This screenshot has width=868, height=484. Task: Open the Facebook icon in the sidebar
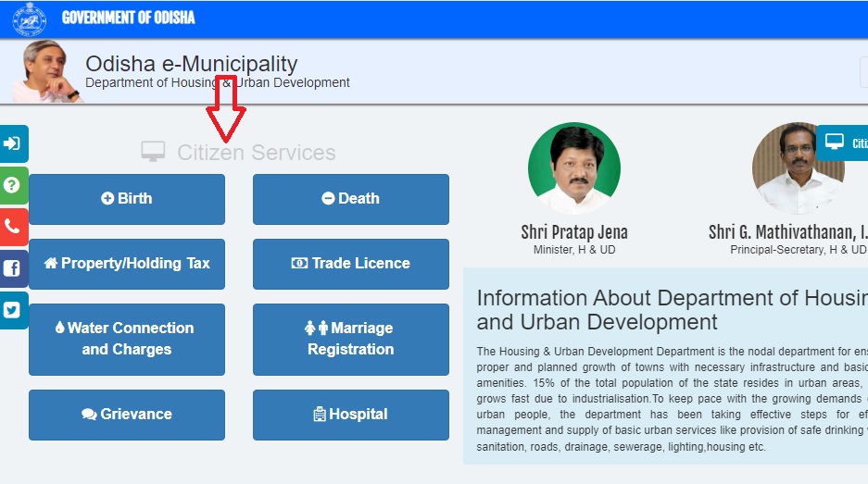tap(13, 268)
